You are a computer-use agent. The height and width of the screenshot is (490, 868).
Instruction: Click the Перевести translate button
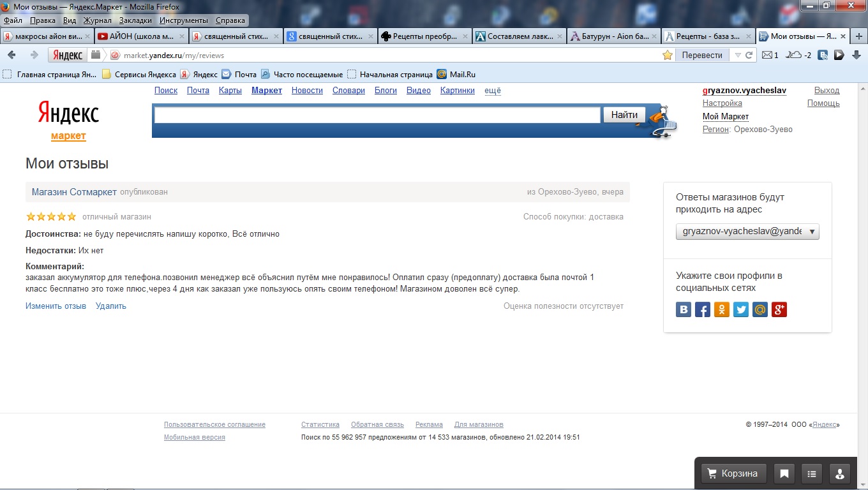click(702, 55)
